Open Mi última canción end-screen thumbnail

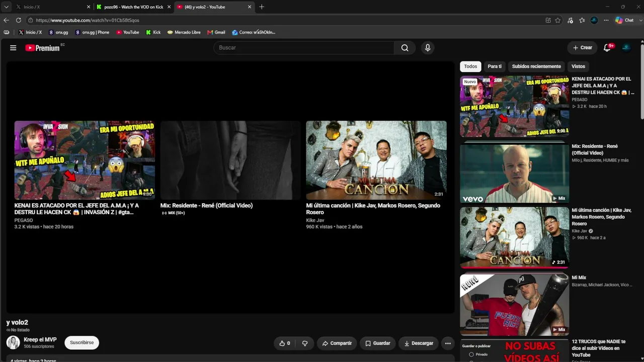(376, 160)
